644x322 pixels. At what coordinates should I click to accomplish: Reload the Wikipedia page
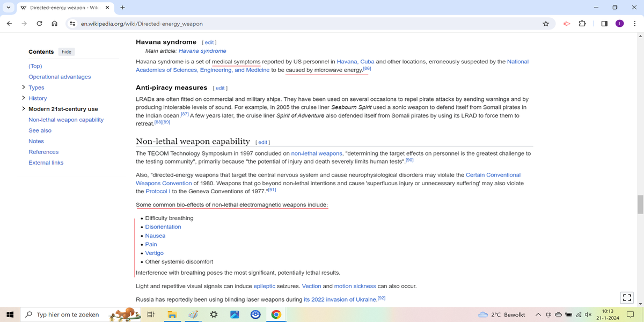coord(39,24)
